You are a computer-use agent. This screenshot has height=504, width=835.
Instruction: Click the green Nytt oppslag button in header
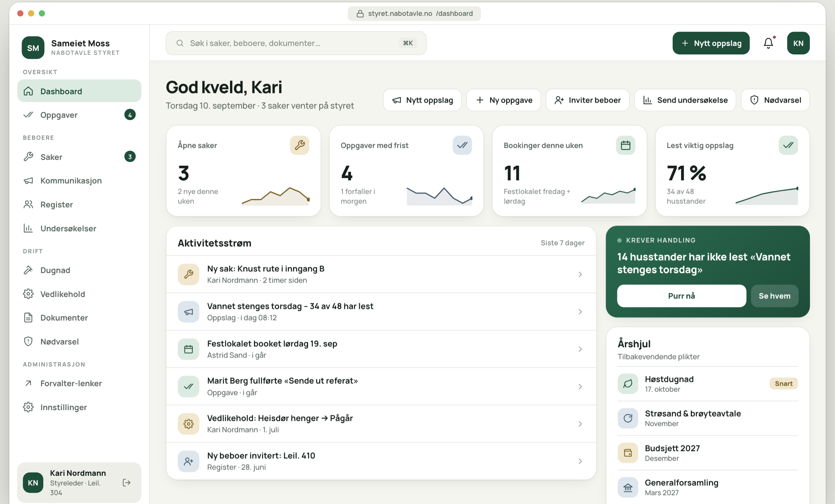[711, 43]
